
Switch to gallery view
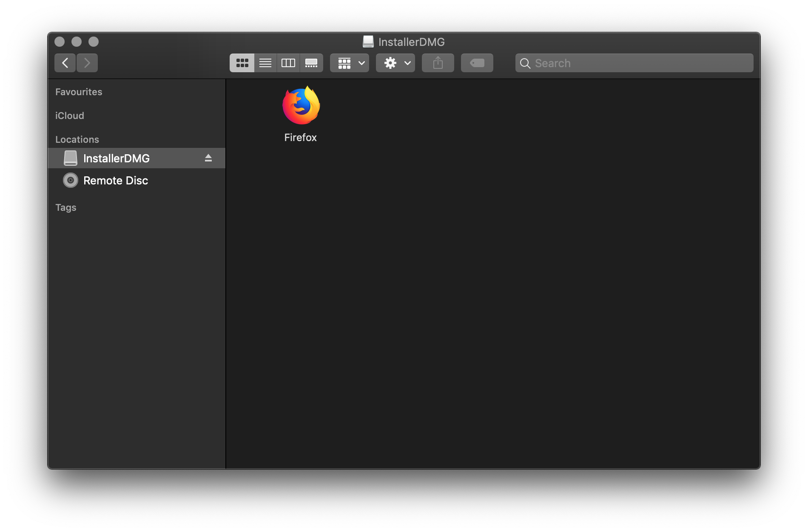click(x=311, y=63)
